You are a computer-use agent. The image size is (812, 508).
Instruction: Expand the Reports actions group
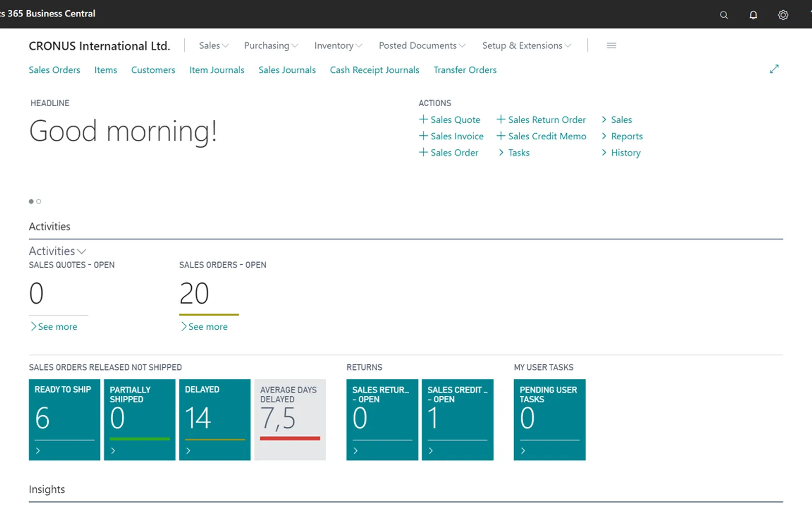tap(622, 136)
